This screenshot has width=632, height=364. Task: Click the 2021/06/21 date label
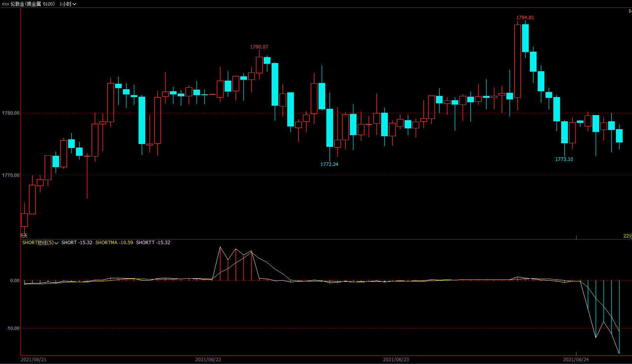pos(34,359)
